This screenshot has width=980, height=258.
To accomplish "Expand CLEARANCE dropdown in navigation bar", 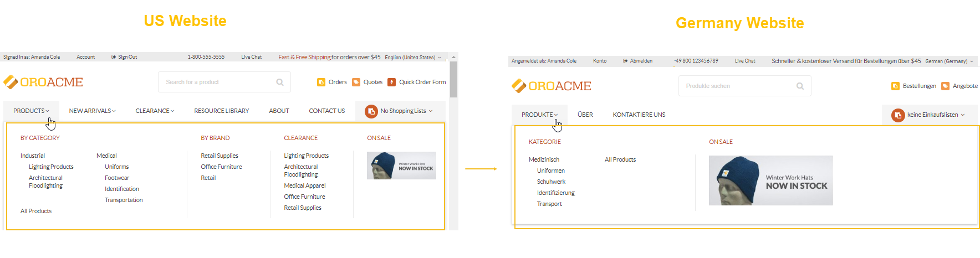I will [x=155, y=111].
